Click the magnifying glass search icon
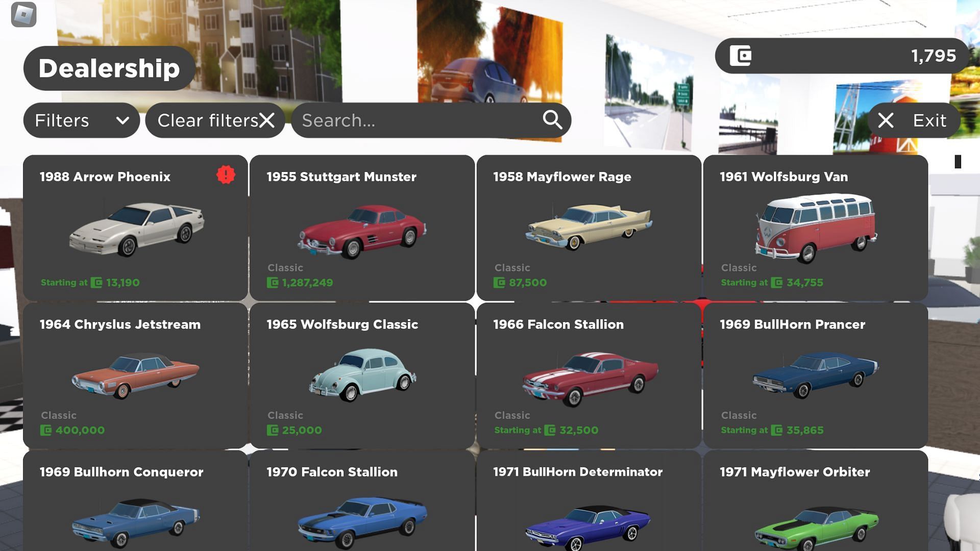The image size is (980, 551). tap(552, 120)
